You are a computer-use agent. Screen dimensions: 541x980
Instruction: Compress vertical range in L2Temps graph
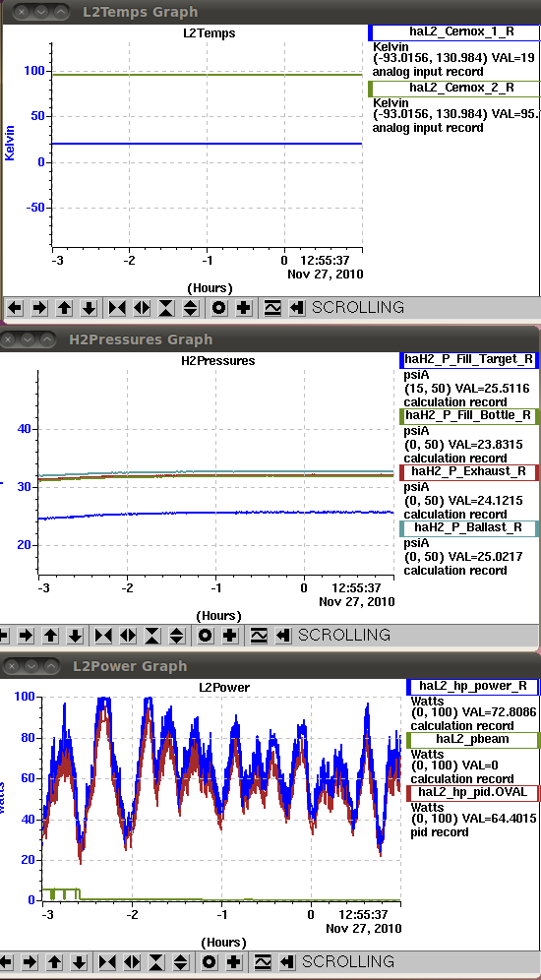(166, 308)
